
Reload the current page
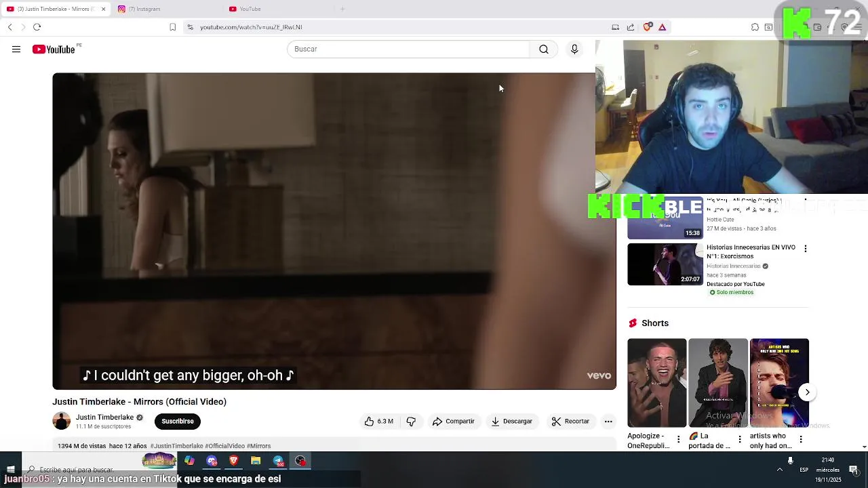(x=37, y=27)
